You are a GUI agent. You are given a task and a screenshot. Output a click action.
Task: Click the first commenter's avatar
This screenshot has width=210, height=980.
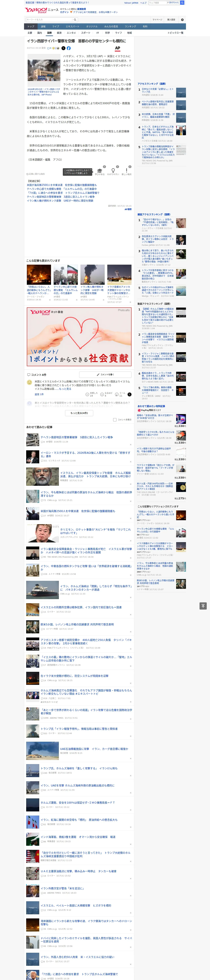[29, 382]
